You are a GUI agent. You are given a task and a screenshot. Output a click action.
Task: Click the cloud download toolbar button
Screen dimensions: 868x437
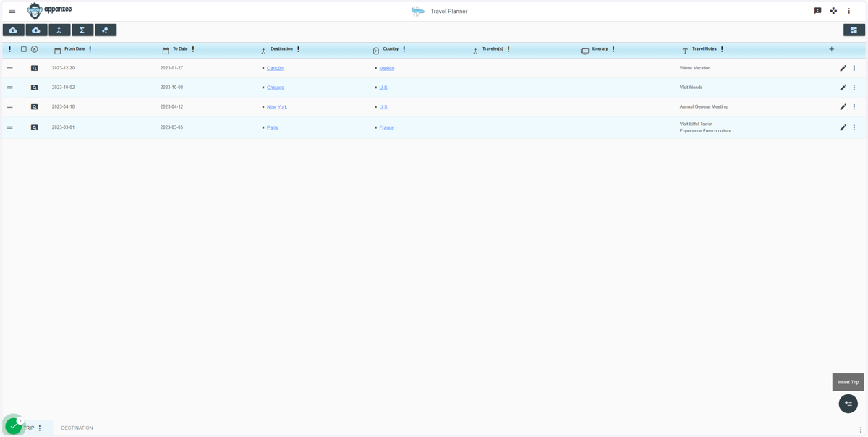(x=36, y=30)
